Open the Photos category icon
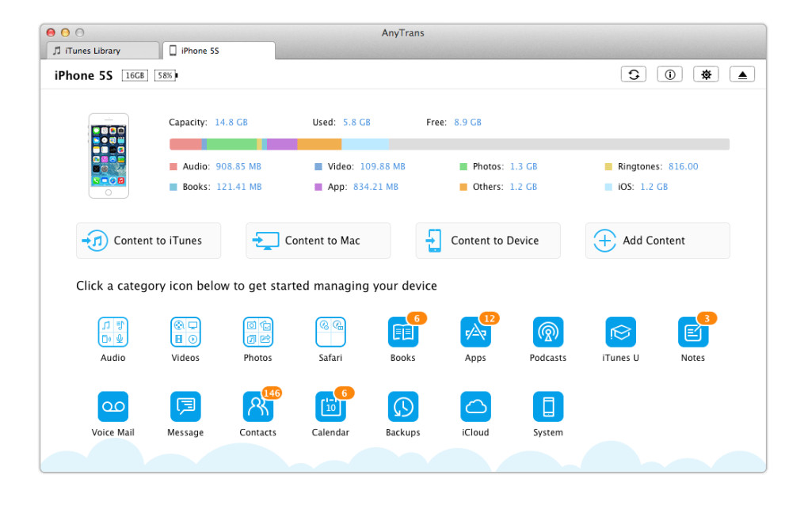Screen dimensions: 808x532 point(258,332)
